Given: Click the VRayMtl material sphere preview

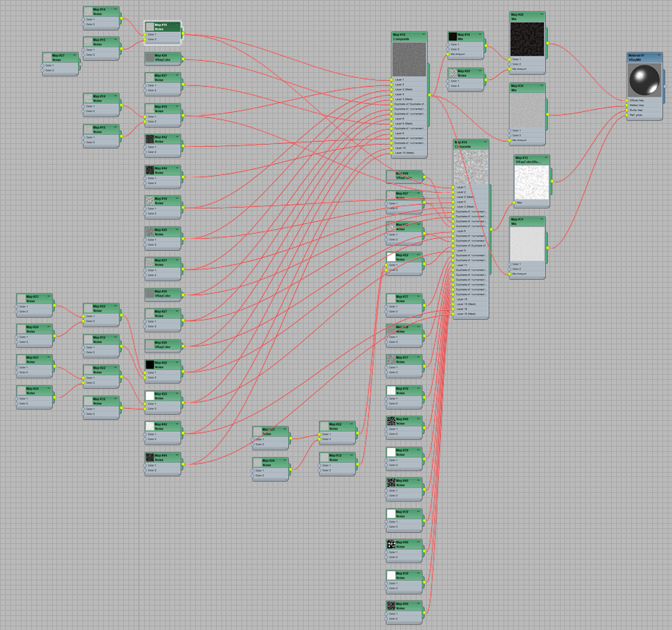Looking at the screenshot, I should [x=645, y=79].
